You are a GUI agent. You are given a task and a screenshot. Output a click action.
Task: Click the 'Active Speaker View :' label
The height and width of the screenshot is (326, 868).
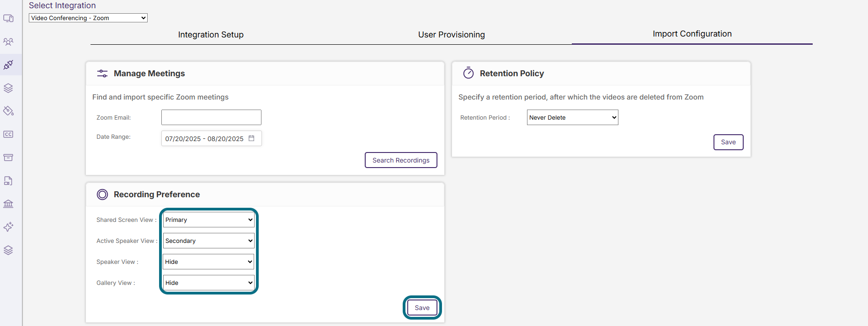point(127,241)
